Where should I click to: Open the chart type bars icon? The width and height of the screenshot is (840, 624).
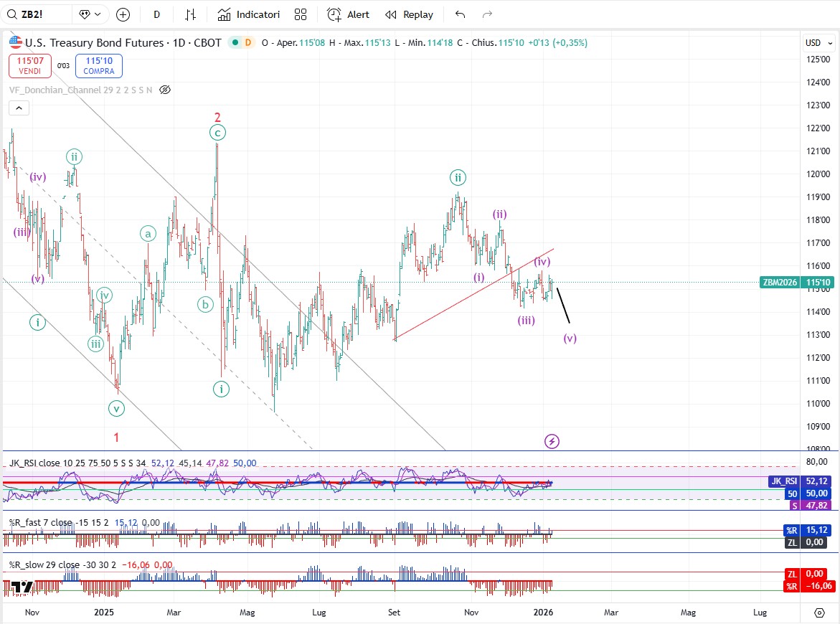coord(190,14)
